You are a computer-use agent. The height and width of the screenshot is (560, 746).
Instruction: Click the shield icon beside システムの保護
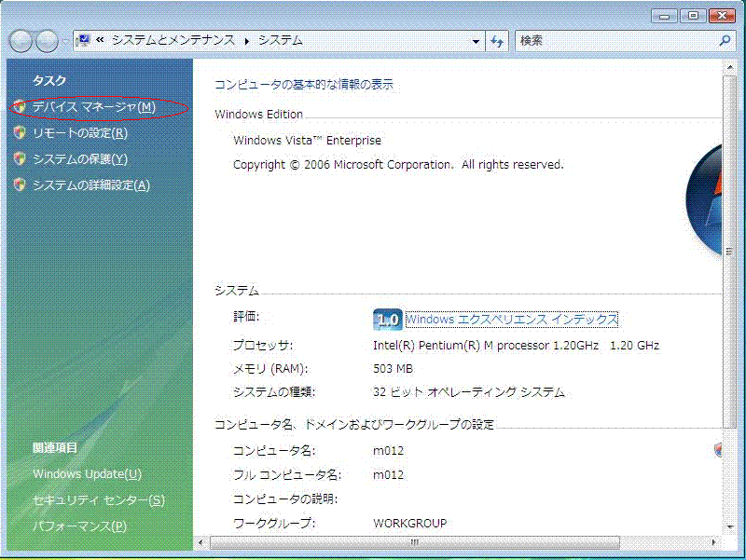pyautogui.click(x=20, y=158)
